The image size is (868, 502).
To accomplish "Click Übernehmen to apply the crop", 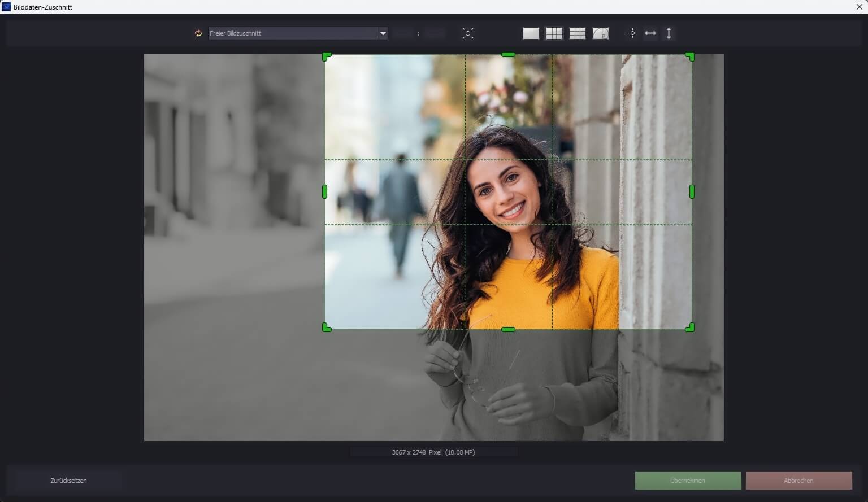I will [x=687, y=481].
